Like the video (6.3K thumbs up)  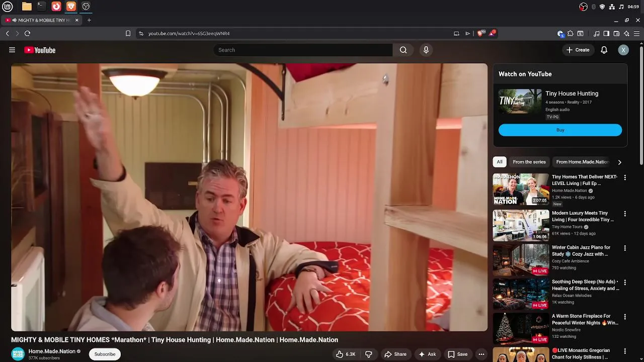(346, 354)
